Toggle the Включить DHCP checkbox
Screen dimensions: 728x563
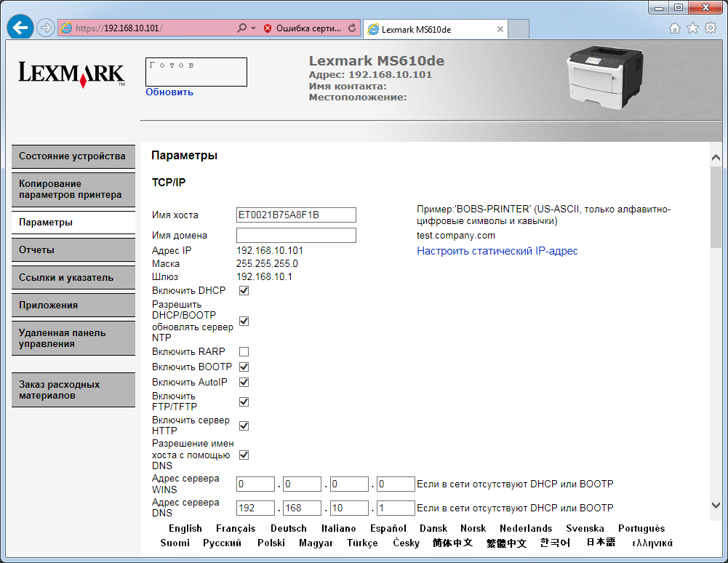tap(244, 291)
